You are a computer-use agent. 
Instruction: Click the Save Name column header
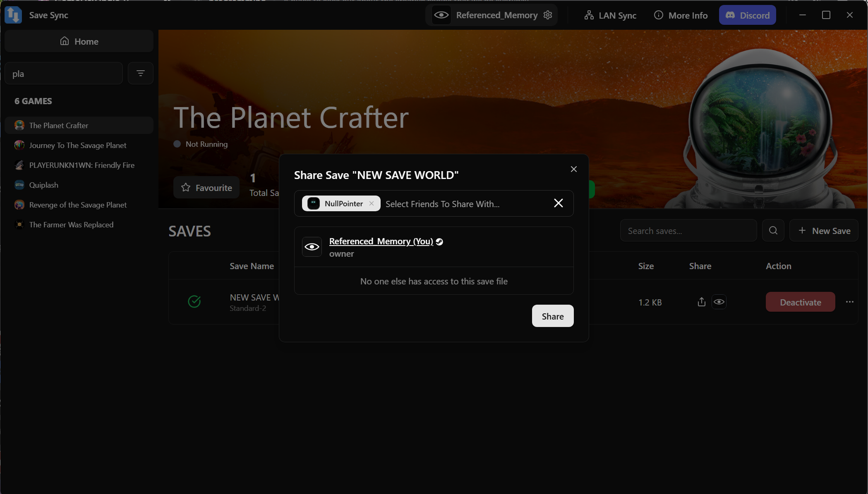(252, 266)
